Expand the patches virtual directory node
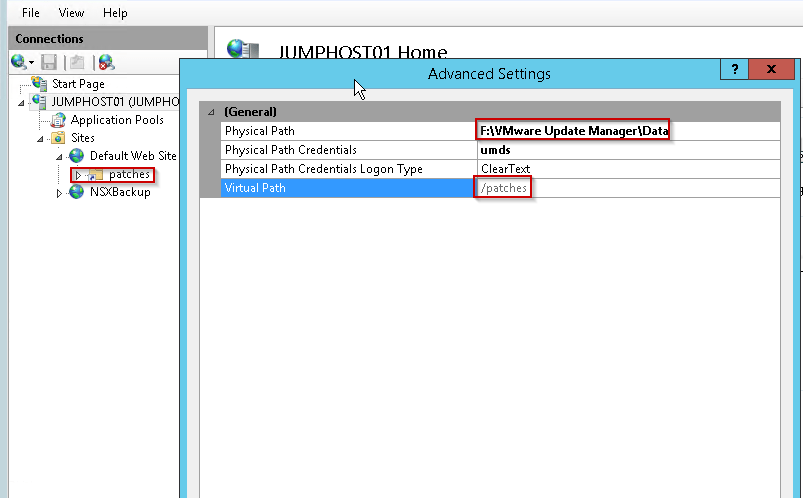The width and height of the screenshot is (803, 498). tap(78, 175)
